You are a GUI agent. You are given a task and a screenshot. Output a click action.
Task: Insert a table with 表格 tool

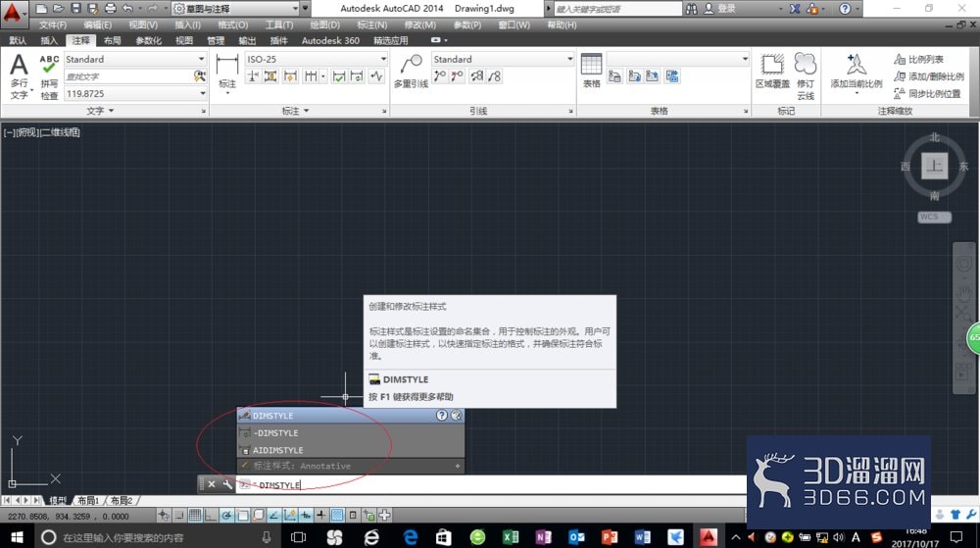pos(591,70)
